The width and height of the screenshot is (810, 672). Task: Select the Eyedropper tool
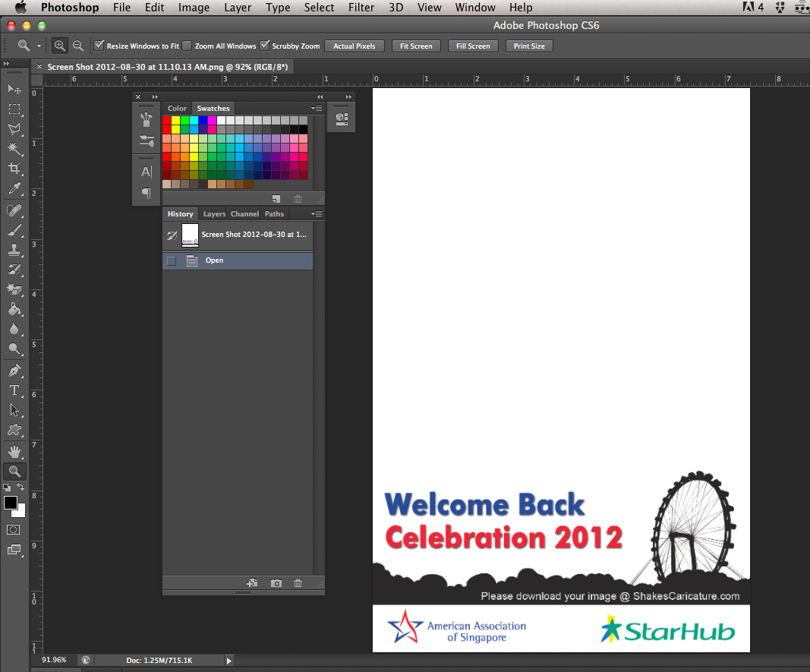14,189
